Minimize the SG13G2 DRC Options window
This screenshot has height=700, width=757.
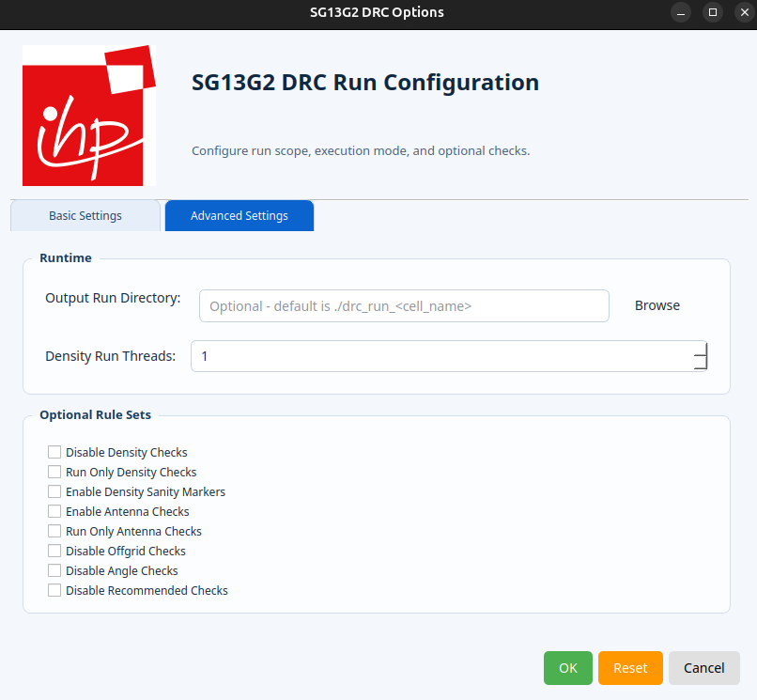(x=681, y=12)
